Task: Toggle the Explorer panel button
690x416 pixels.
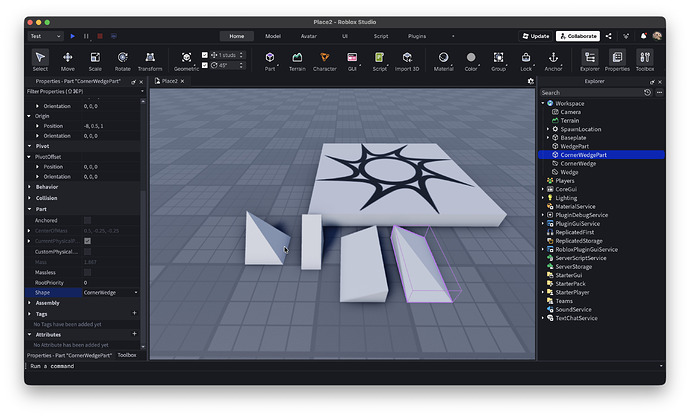Action: (590, 60)
